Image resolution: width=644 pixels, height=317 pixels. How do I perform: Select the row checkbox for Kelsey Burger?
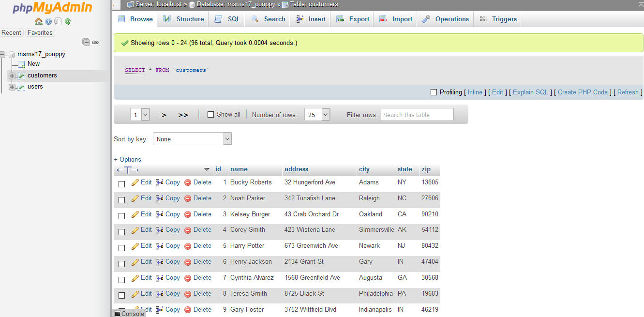[x=122, y=216]
